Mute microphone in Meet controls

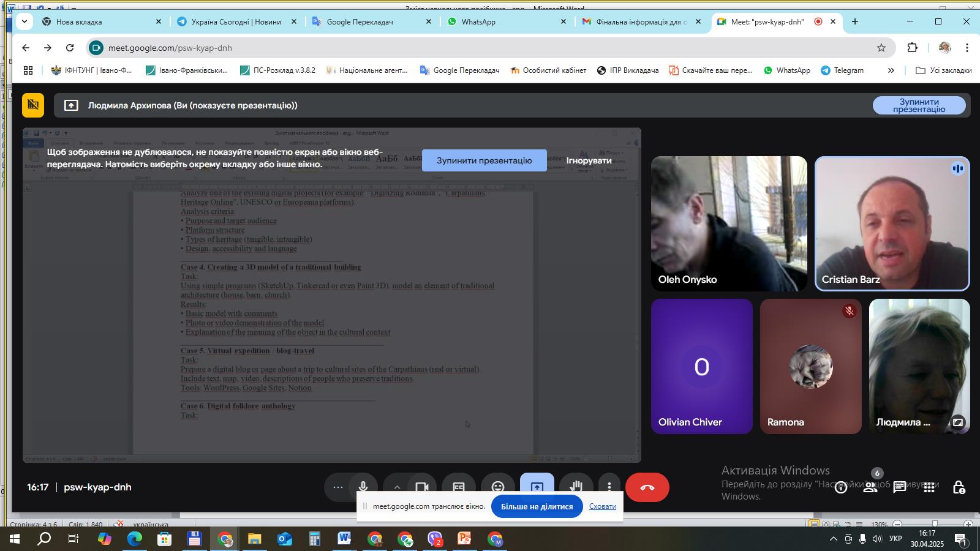[363, 487]
